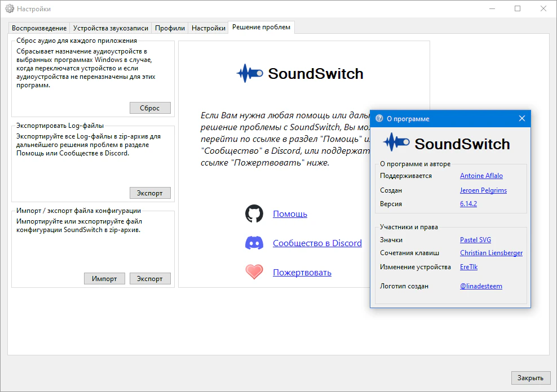
Task: Open the Помощь link
Action: [x=290, y=214]
